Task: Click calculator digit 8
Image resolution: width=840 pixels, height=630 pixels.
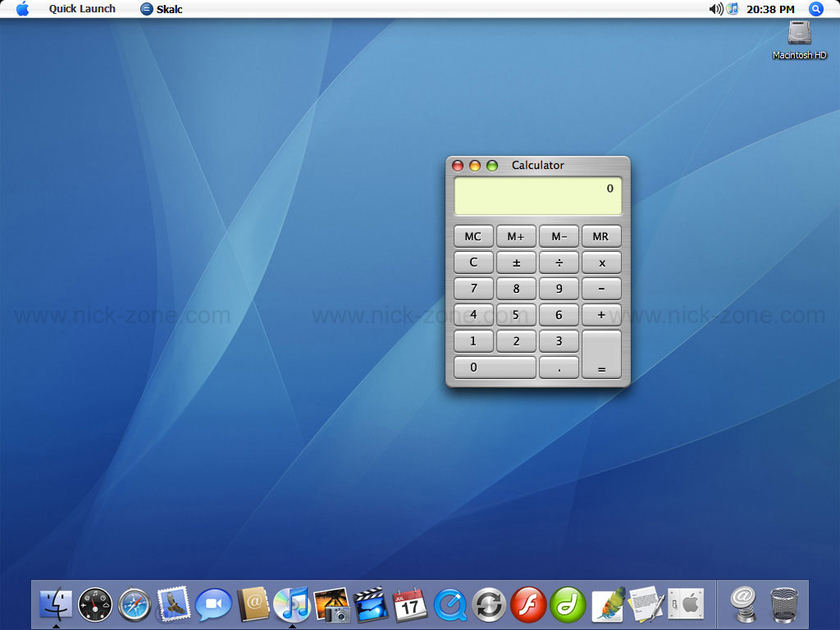Action: pyautogui.click(x=516, y=289)
